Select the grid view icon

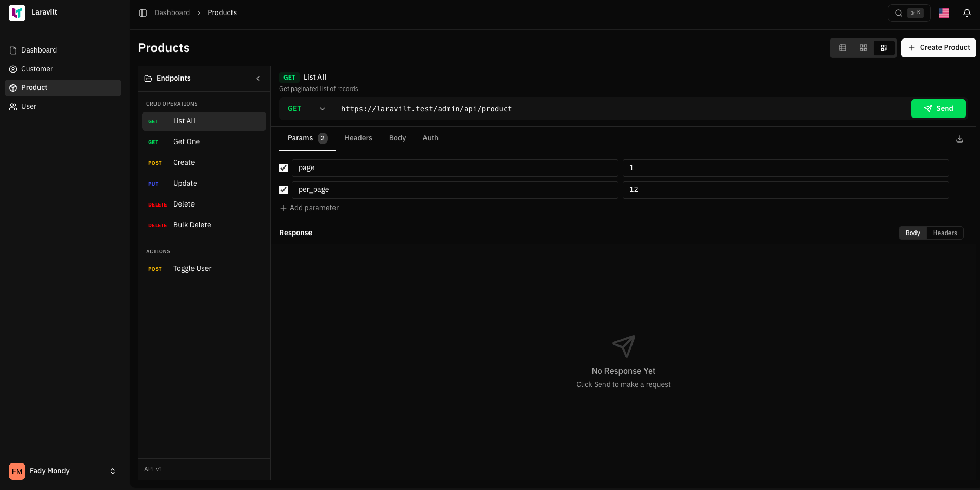click(863, 47)
